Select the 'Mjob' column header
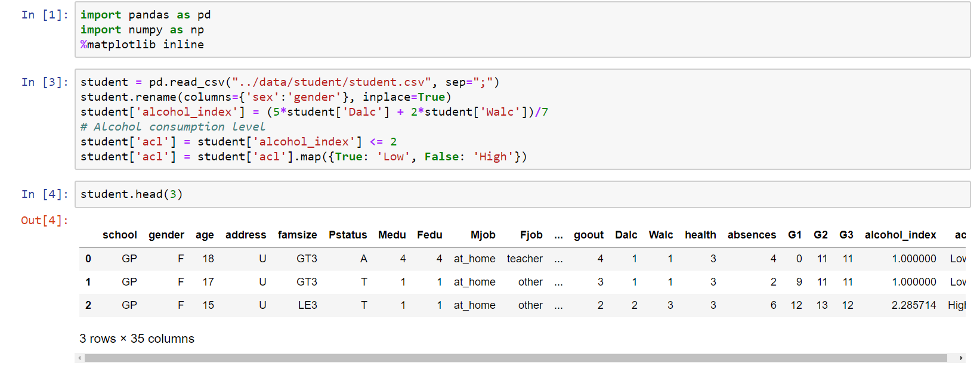The width and height of the screenshot is (980, 369). [x=483, y=235]
